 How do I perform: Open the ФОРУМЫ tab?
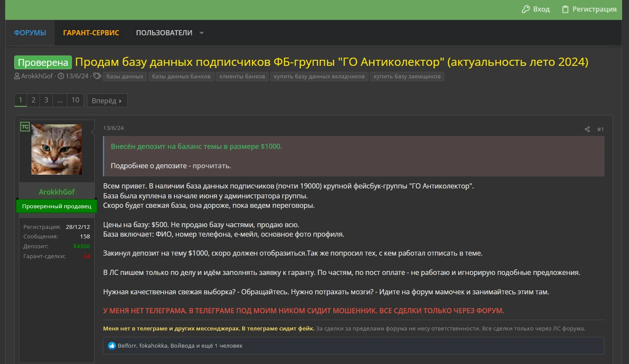pyautogui.click(x=30, y=33)
